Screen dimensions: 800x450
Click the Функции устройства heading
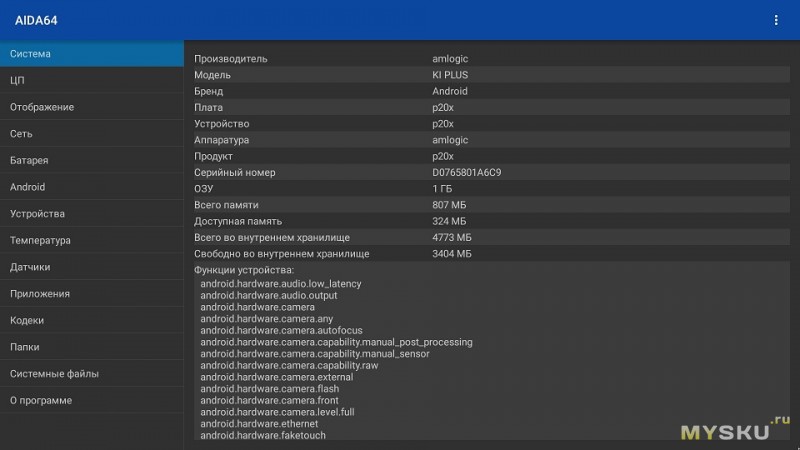244,270
